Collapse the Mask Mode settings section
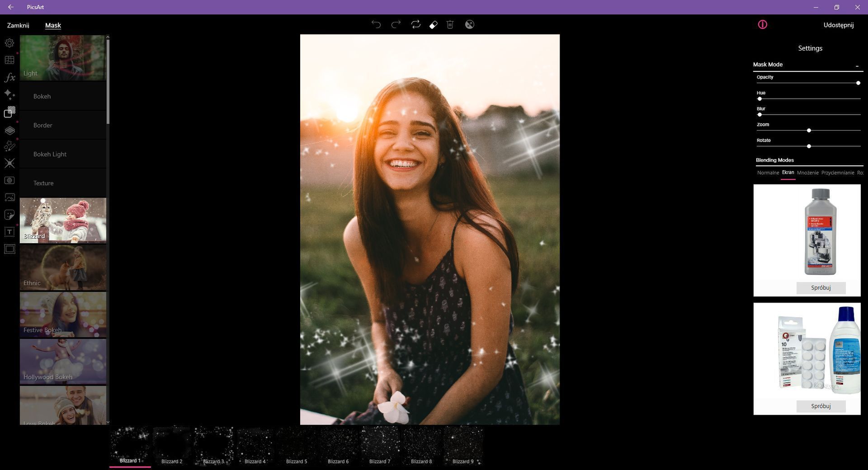The height and width of the screenshot is (470, 868). [857, 66]
